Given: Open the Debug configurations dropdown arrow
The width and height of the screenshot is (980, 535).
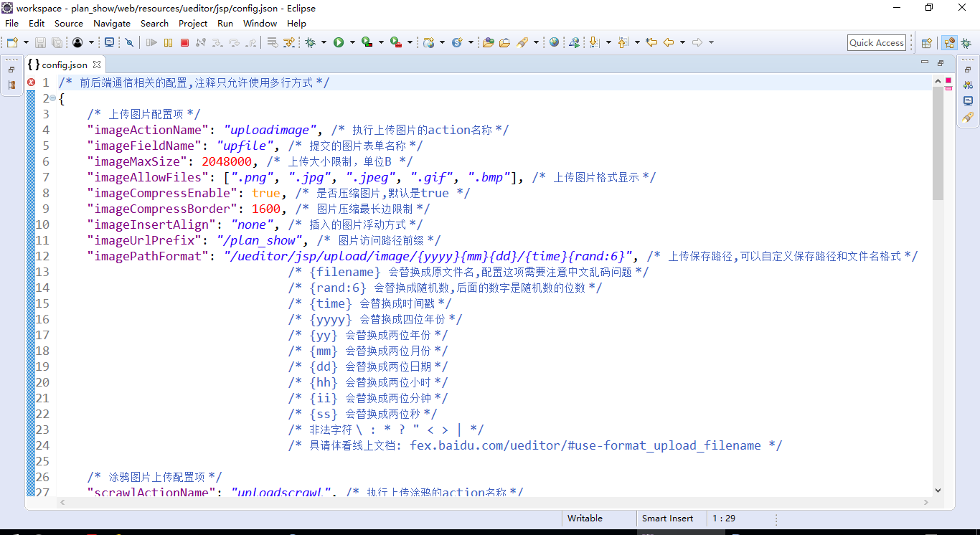Looking at the screenshot, I should 324,42.
